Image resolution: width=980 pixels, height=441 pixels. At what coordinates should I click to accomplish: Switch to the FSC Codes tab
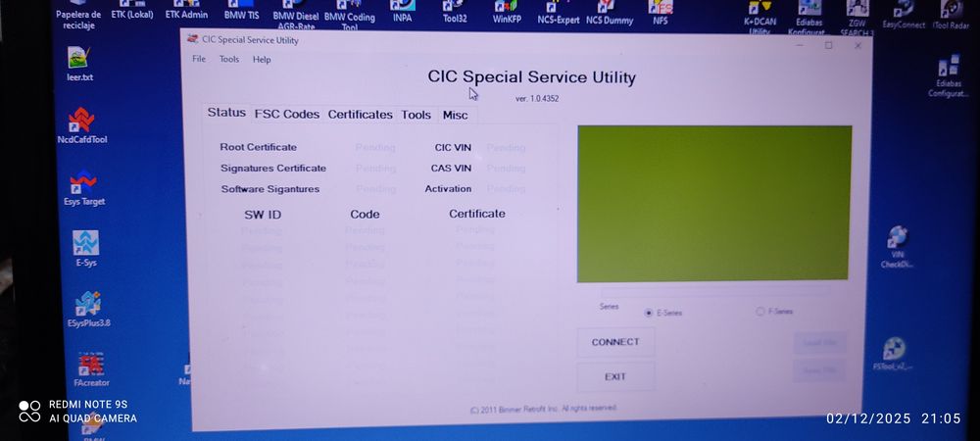(x=287, y=115)
